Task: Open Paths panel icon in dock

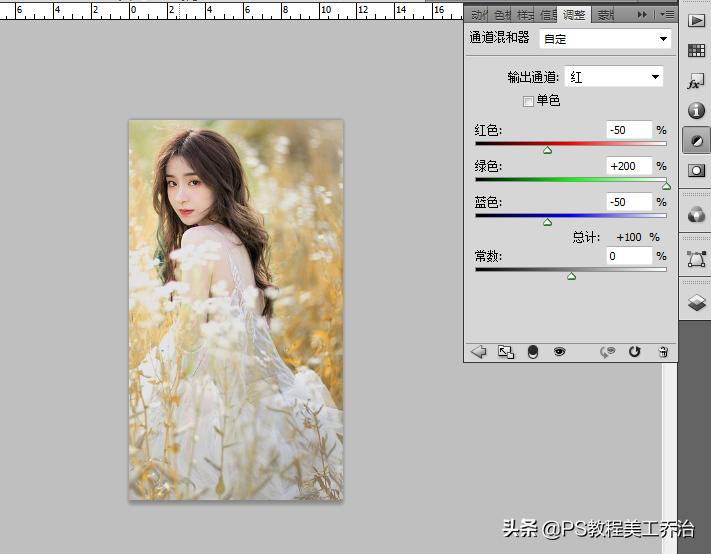Action: tap(696, 259)
